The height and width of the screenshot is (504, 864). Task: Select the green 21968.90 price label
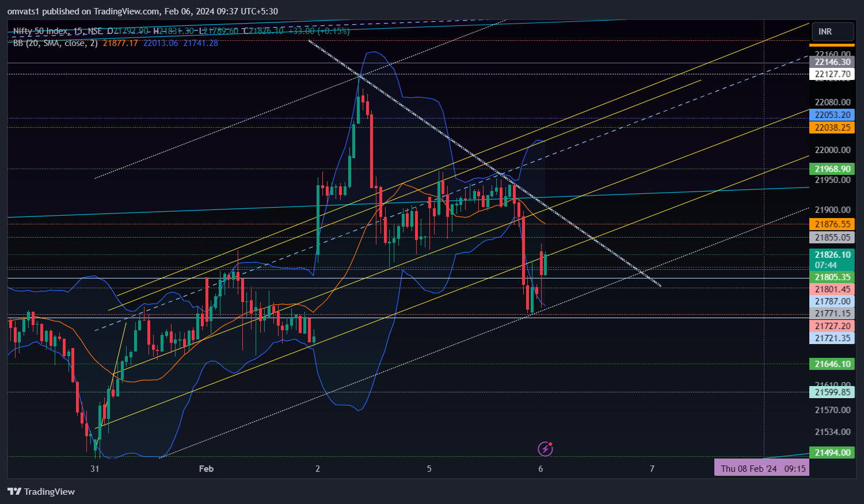(832, 169)
